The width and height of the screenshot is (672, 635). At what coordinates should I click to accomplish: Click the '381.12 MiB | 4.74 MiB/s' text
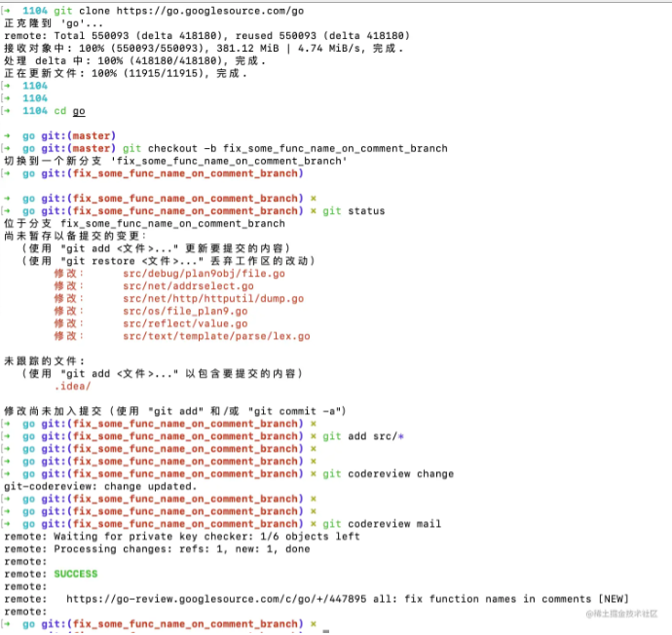pos(290,48)
